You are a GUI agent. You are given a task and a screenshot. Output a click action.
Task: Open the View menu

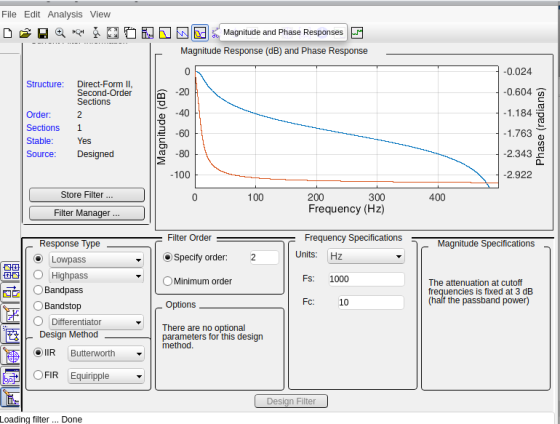(x=100, y=15)
